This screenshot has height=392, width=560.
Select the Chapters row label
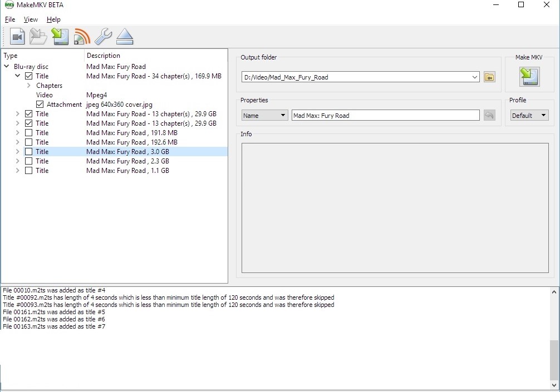coord(50,86)
